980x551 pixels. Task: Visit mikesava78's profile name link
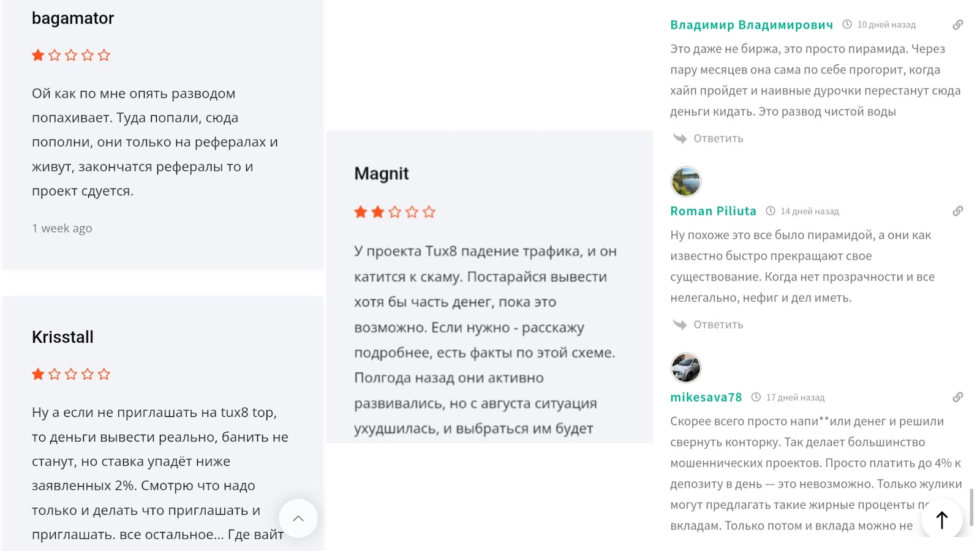(x=706, y=397)
